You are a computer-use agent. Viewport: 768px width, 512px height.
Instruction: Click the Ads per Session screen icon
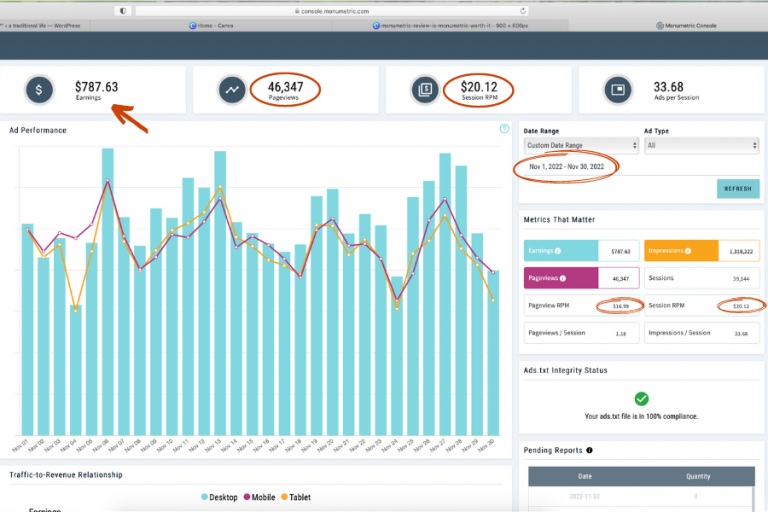(x=618, y=90)
